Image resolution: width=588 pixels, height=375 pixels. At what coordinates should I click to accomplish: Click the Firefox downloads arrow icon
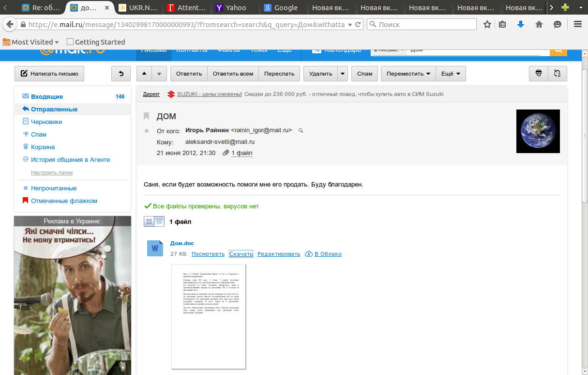coord(521,24)
